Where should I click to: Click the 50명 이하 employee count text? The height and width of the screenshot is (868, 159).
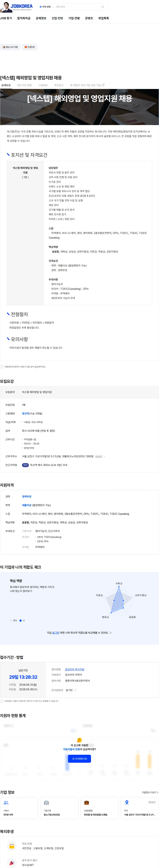pos(8,814)
